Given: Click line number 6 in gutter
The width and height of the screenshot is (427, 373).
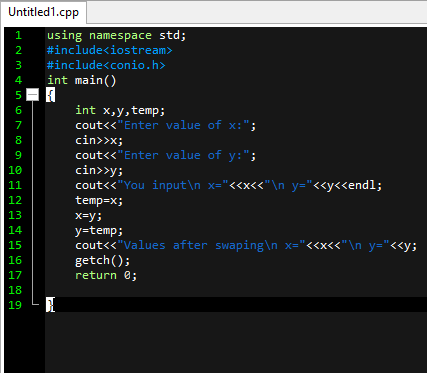Looking at the screenshot, I should [x=18, y=110].
